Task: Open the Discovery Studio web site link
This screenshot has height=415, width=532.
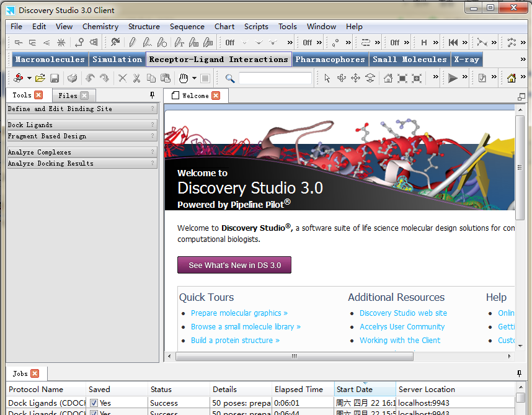Action: [x=403, y=313]
